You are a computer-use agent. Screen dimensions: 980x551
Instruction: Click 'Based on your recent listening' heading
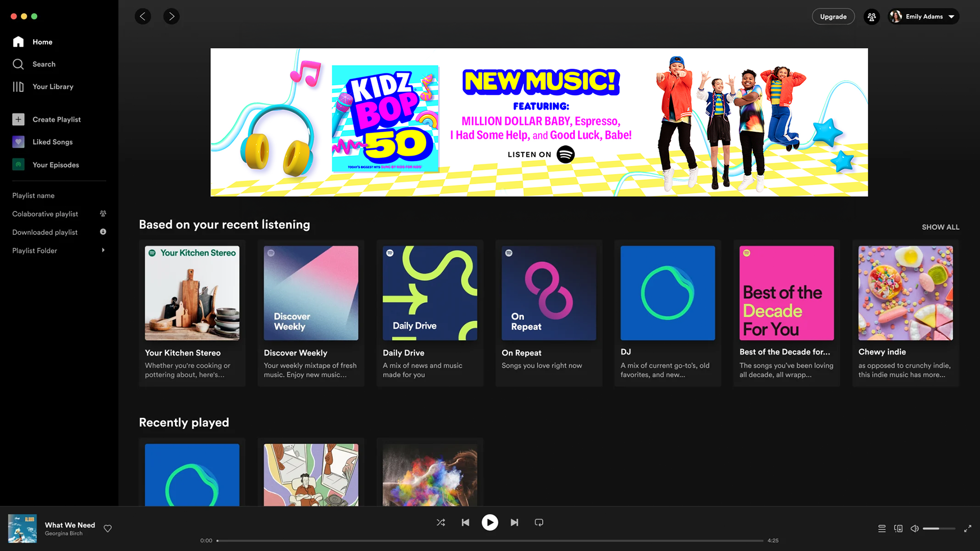point(225,225)
